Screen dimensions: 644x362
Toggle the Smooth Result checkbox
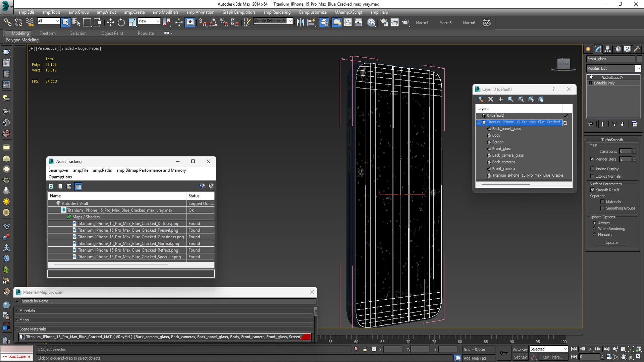click(x=592, y=190)
